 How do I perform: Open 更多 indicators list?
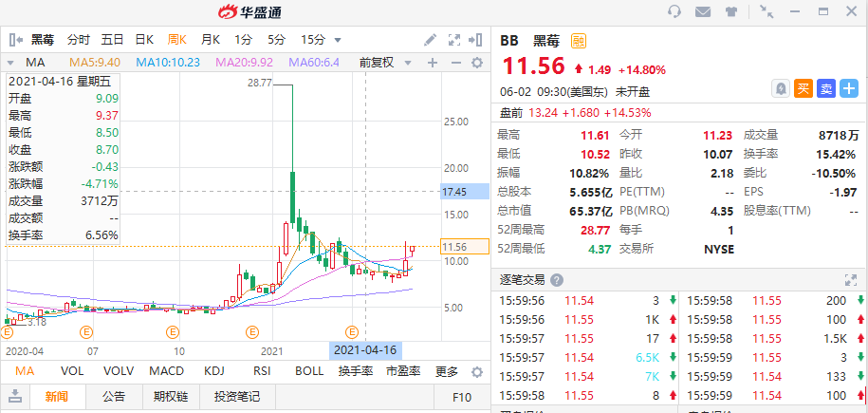447,371
